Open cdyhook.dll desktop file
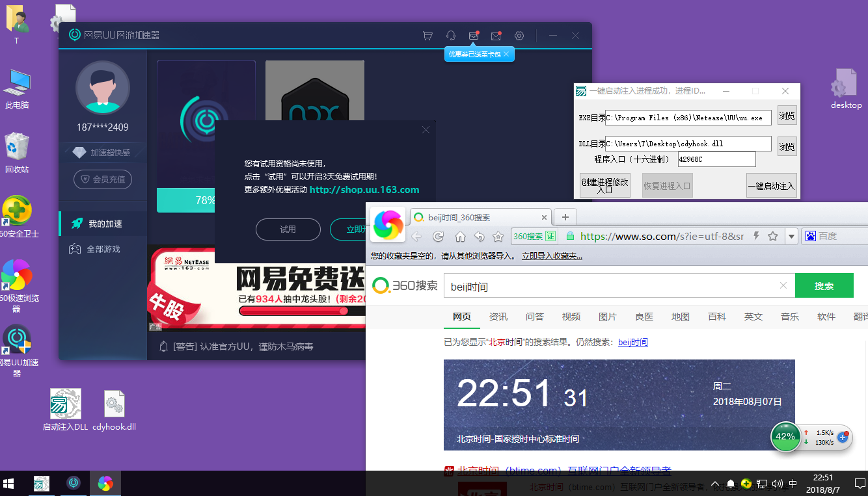 pos(114,411)
